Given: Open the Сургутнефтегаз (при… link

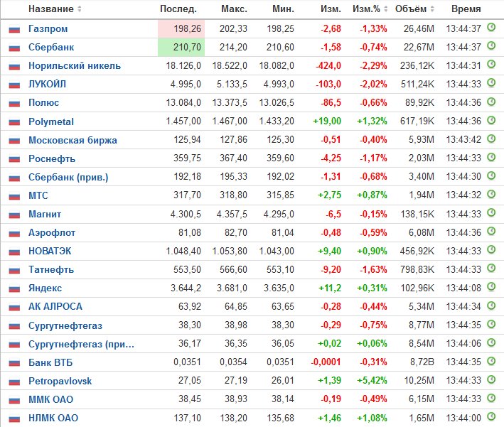Looking at the screenshot, I should tap(81, 345).
